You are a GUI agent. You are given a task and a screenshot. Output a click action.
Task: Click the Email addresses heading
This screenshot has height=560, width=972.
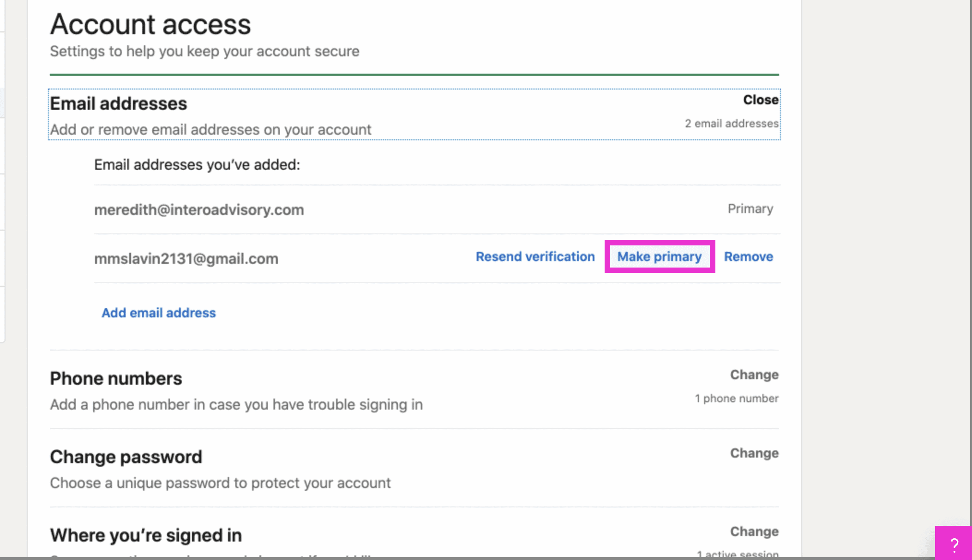coord(119,104)
